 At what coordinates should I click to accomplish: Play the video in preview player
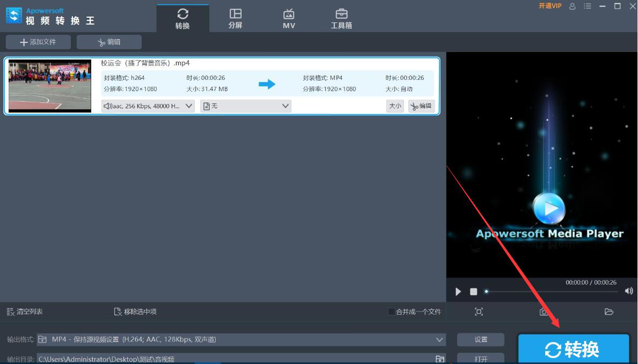pos(458,292)
